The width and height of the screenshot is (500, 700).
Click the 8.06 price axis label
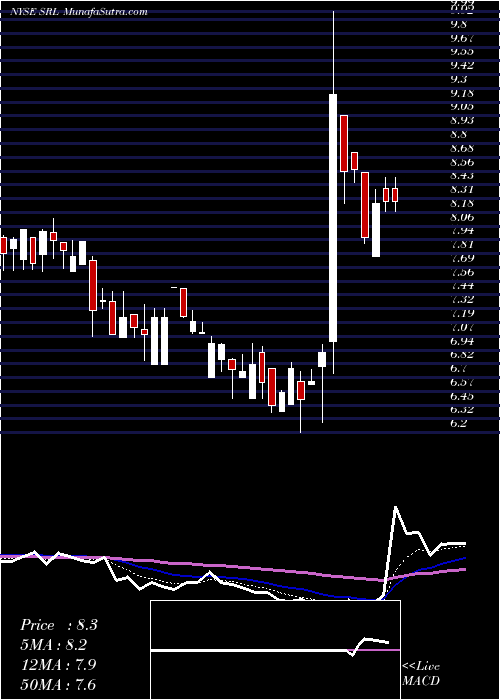point(462,217)
